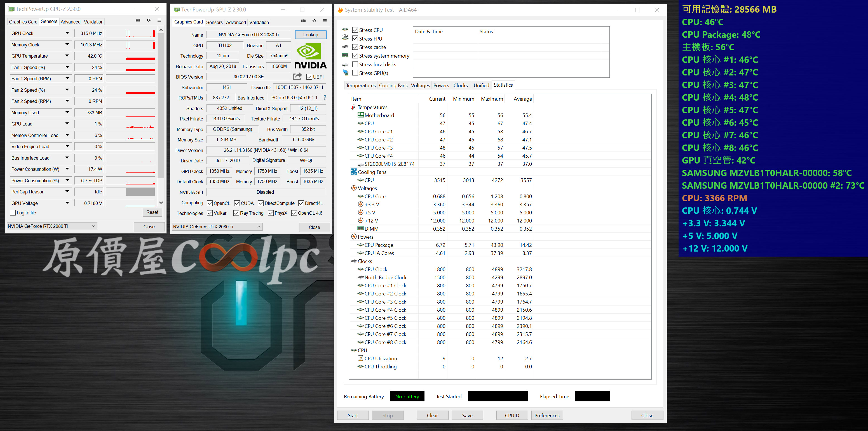Viewport: 868px width, 431px height.
Task: Click GPU-Z sensors vertical scrollbar thumb
Action: click(x=161, y=105)
